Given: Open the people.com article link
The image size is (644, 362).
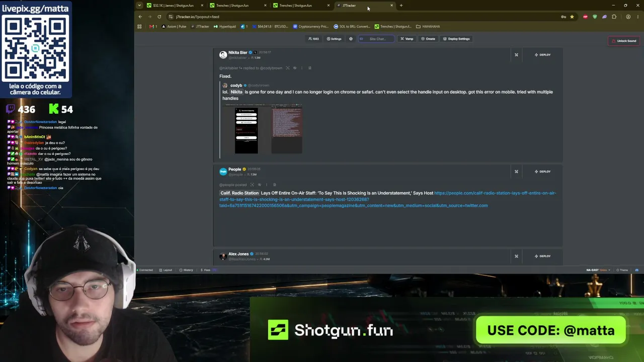Looking at the screenshot, I should pyautogui.click(x=387, y=199).
